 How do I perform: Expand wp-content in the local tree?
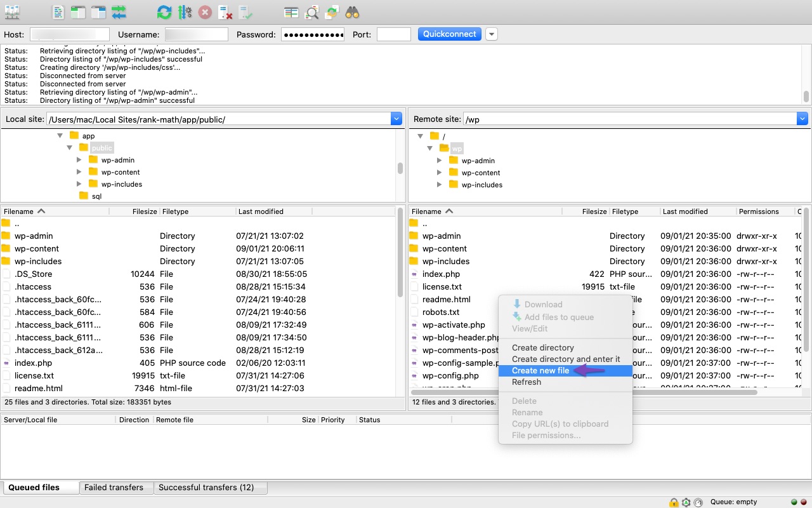(79, 171)
